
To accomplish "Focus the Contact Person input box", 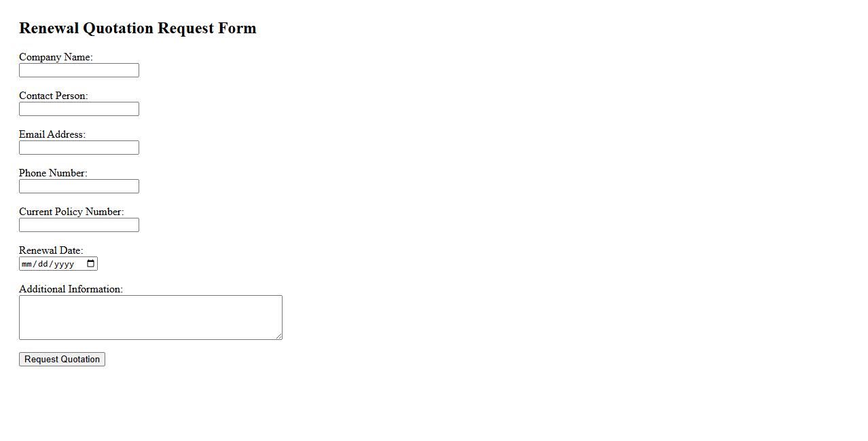I will tap(79, 109).
